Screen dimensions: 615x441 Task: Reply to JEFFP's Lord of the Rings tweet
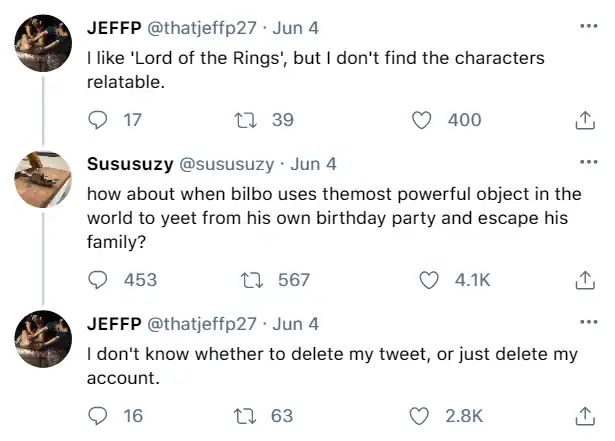[x=98, y=120]
